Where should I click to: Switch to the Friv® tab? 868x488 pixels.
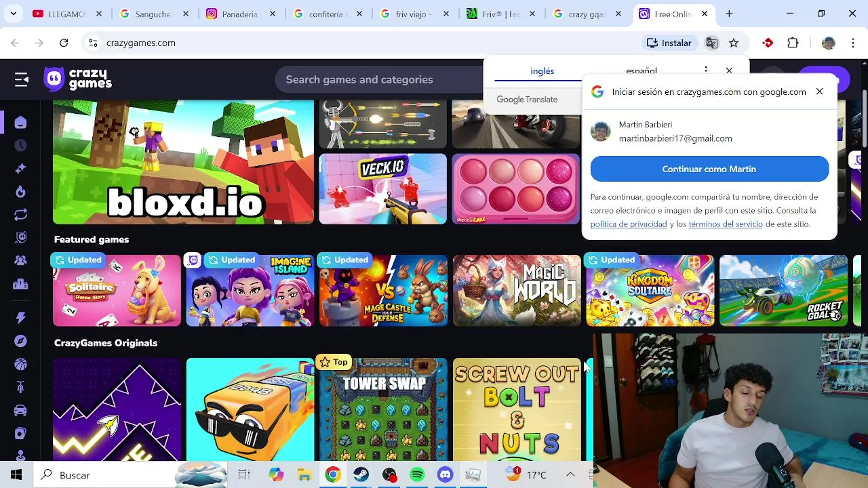[x=502, y=14]
